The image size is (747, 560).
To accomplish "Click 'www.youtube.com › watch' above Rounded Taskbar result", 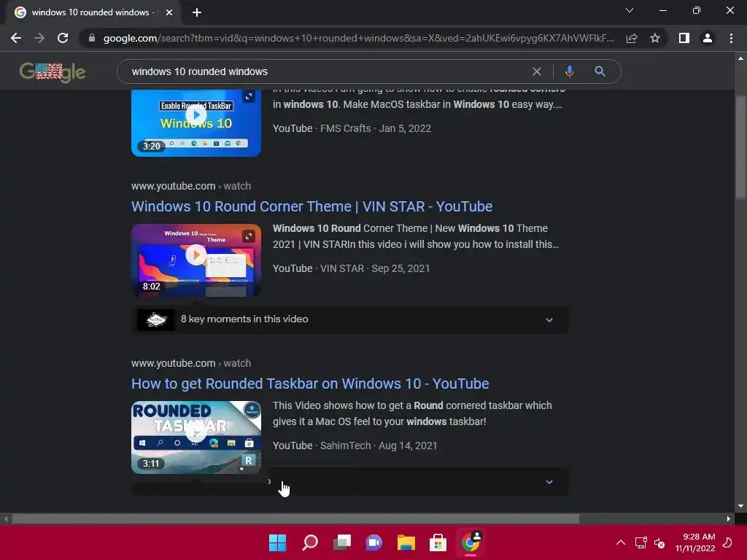I will tap(191, 363).
